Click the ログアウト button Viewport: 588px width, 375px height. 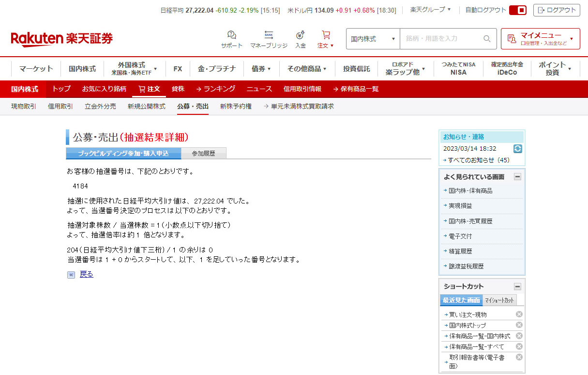pyautogui.click(x=557, y=10)
